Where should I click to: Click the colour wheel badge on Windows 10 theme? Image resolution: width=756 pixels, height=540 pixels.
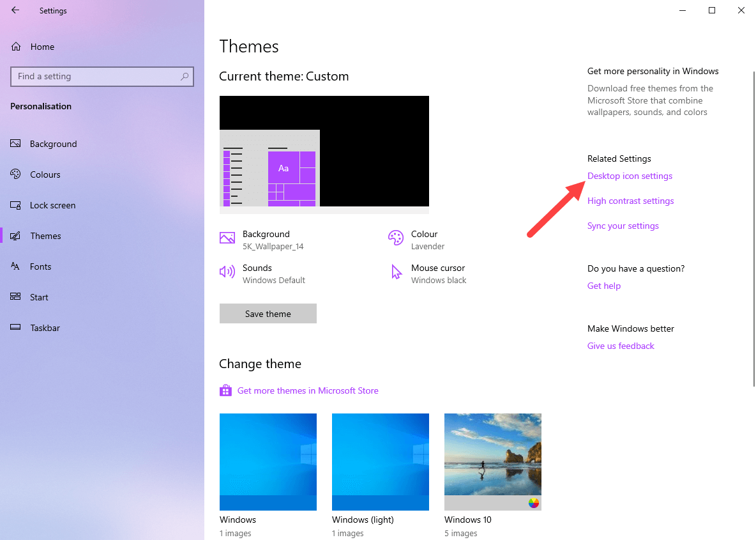[x=533, y=503]
